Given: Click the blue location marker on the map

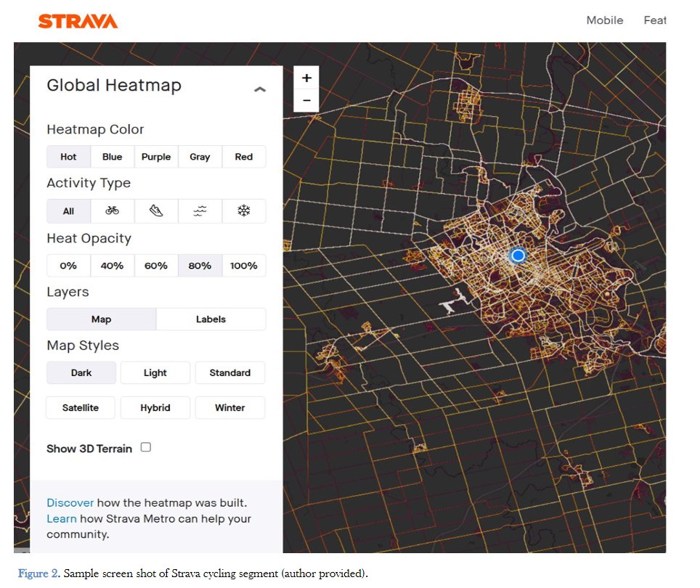Looking at the screenshot, I should 518,256.
